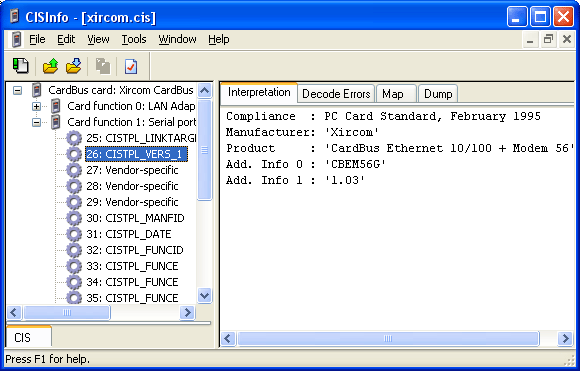Open the View menu
The width and height of the screenshot is (580, 371).
98,39
